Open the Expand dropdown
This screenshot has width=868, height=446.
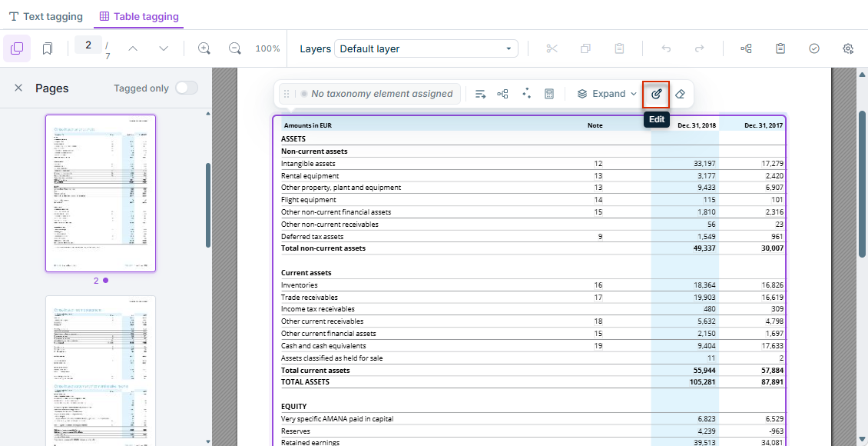(x=607, y=94)
